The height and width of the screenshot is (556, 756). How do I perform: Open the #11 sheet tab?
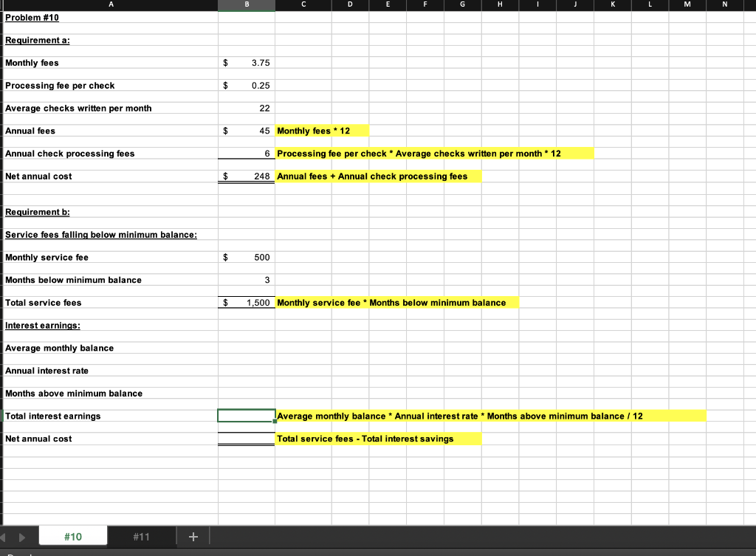coord(141,536)
